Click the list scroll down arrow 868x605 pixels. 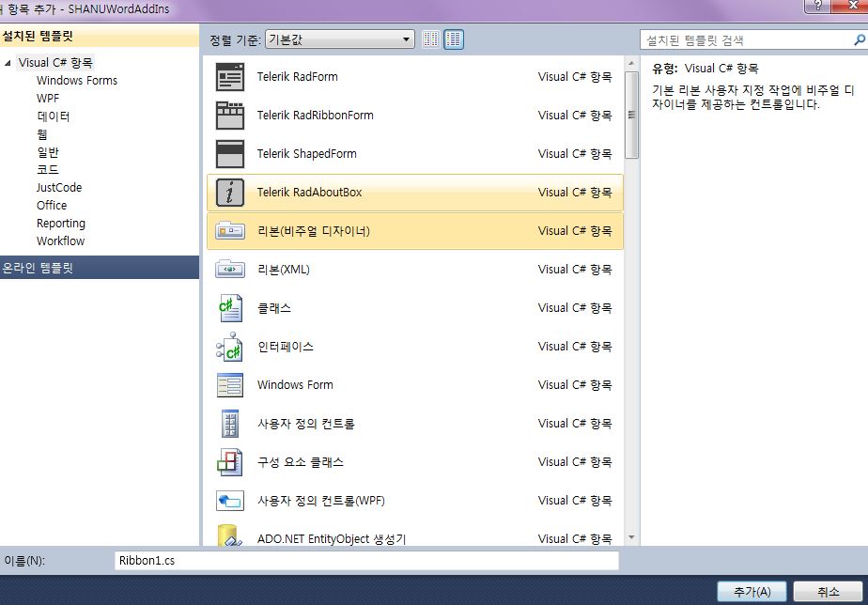point(631,537)
